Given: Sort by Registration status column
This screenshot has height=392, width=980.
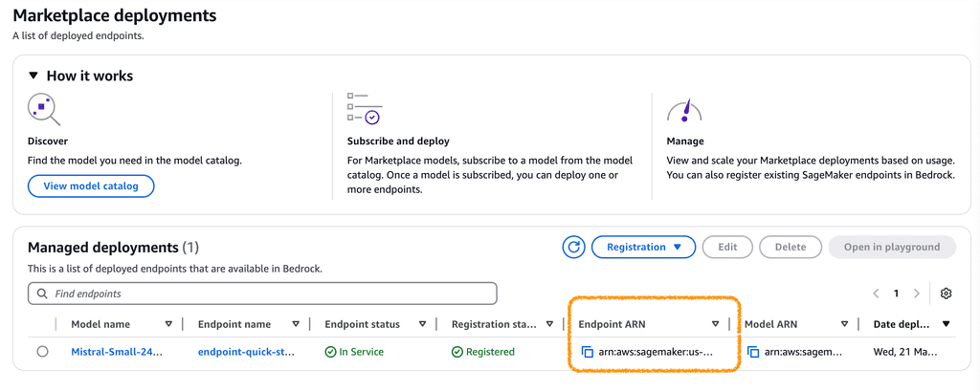Looking at the screenshot, I should tap(549, 324).
